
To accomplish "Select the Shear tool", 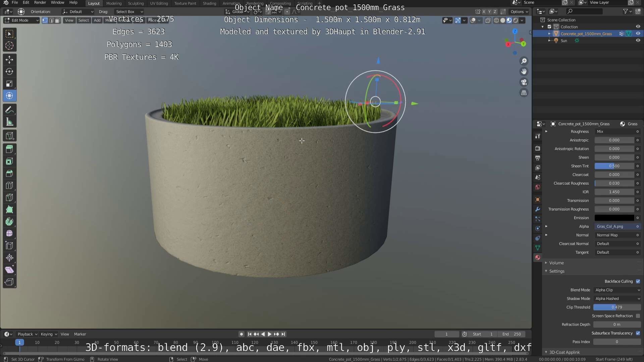I will 9,270.
